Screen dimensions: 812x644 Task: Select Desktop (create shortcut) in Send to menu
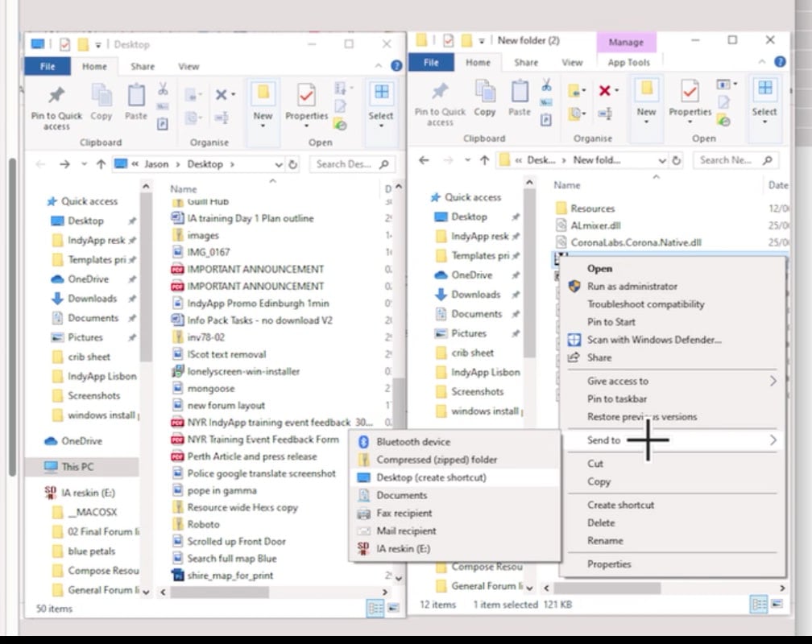point(455,477)
